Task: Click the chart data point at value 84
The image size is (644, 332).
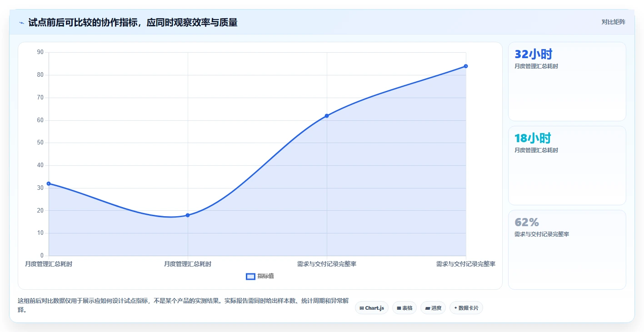Action: pos(466,66)
